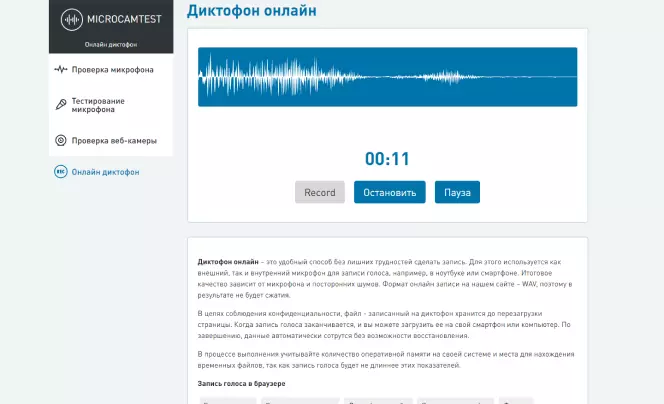Stop recording with Остановить button

pos(390,192)
